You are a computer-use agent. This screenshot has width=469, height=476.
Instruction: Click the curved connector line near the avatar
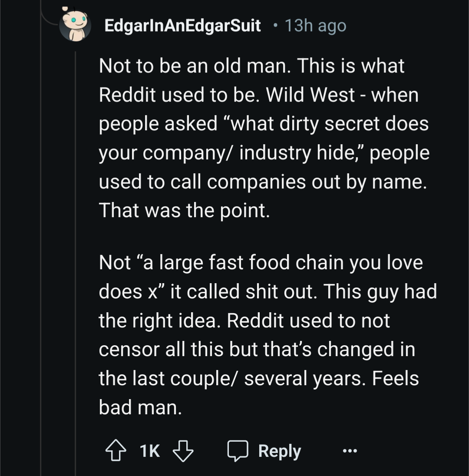click(x=48, y=20)
